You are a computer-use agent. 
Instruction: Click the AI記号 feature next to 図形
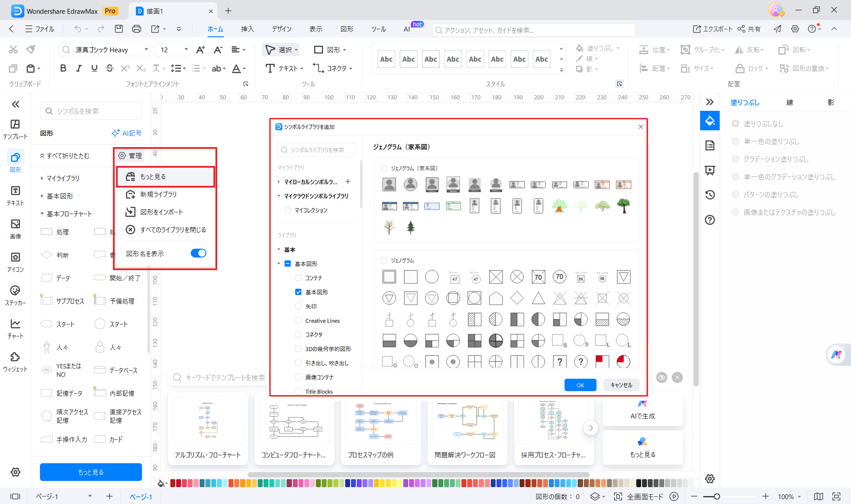[126, 133]
